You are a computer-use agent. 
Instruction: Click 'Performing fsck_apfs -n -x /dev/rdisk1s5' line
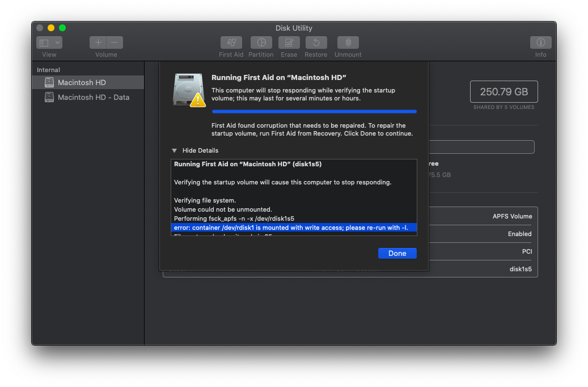click(x=234, y=218)
